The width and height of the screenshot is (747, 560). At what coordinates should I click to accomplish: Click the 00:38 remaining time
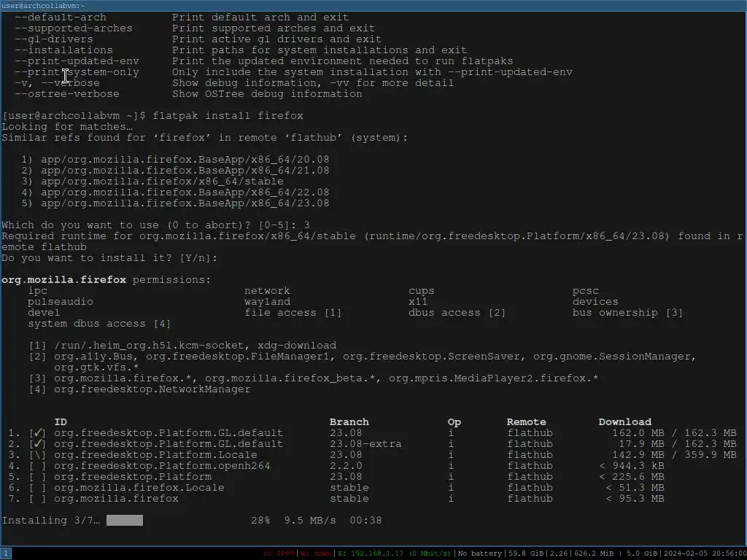point(365,520)
